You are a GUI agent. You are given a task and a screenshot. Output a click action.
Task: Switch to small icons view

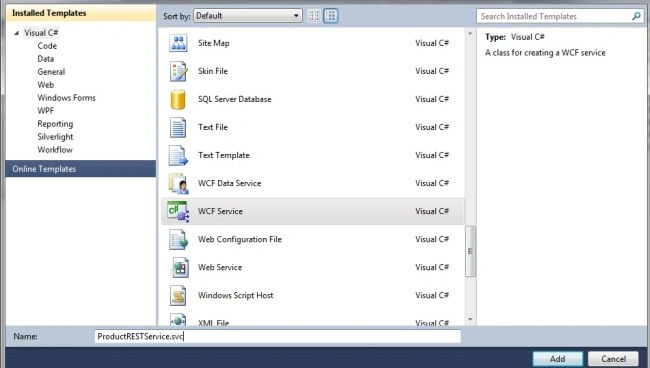point(314,16)
